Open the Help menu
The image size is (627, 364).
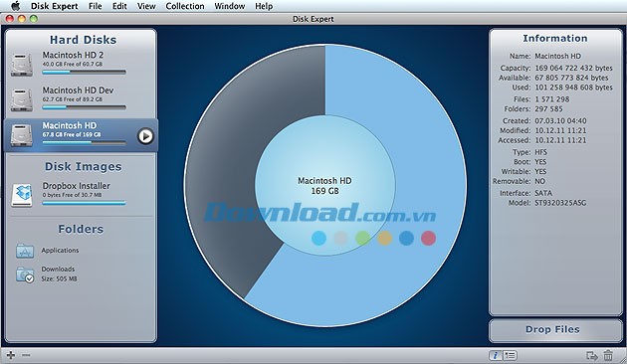pyautogui.click(x=264, y=6)
